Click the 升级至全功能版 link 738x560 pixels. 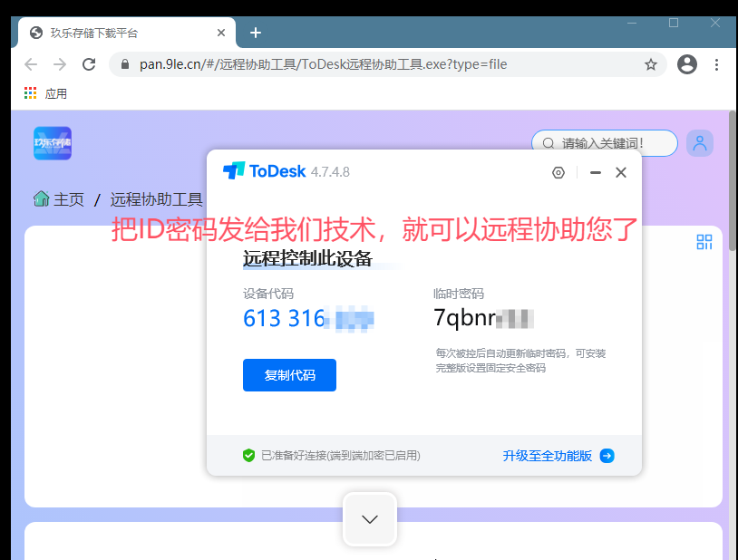pyautogui.click(x=548, y=456)
